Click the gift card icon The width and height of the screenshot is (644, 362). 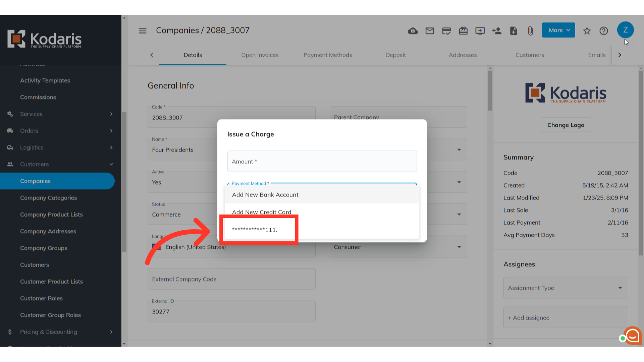point(463,31)
